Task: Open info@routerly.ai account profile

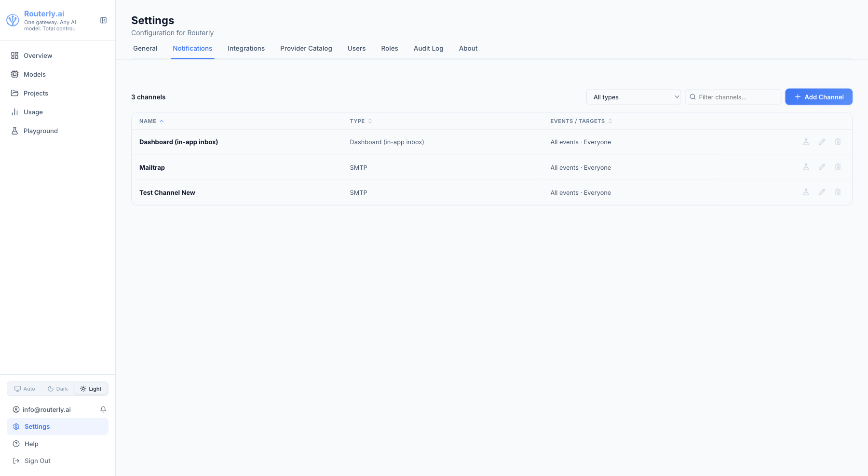Action: click(x=42, y=409)
